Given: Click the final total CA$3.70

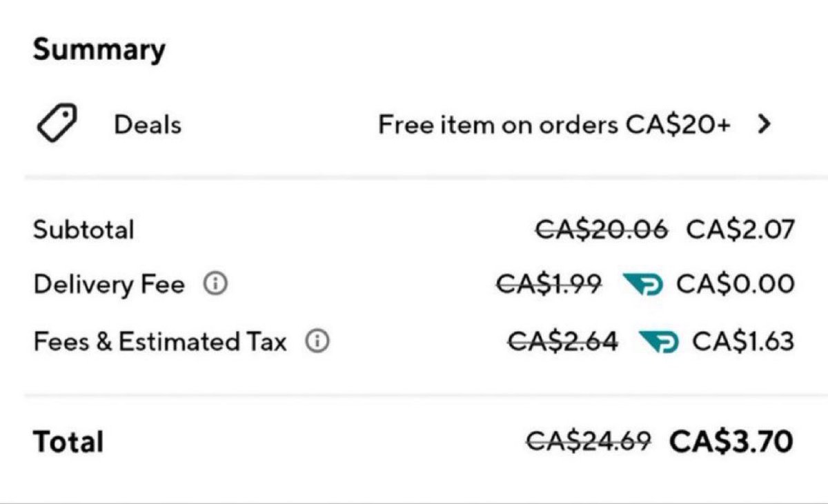Looking at the screenshot, I should coord(731,441).
